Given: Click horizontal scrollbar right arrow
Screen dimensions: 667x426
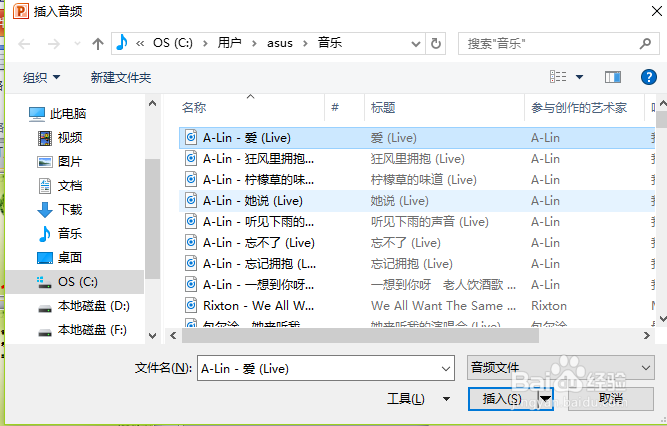Looking at the screenshot, I should [x=647, y=335].
